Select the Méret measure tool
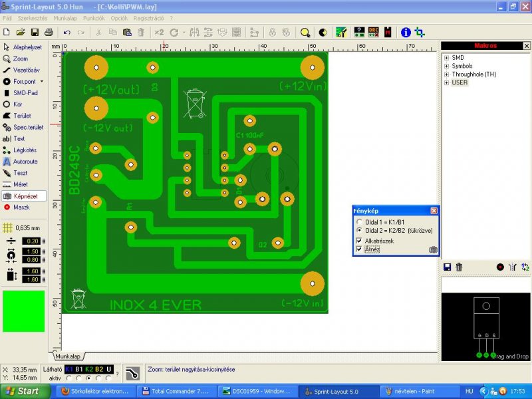The width and height of the screenshot is (532, 399). click(15, 185)
